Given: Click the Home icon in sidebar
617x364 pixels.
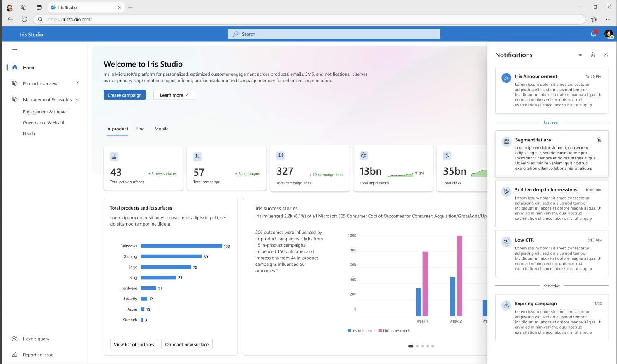Looking at the screenshot, I should tap(15, 67).
